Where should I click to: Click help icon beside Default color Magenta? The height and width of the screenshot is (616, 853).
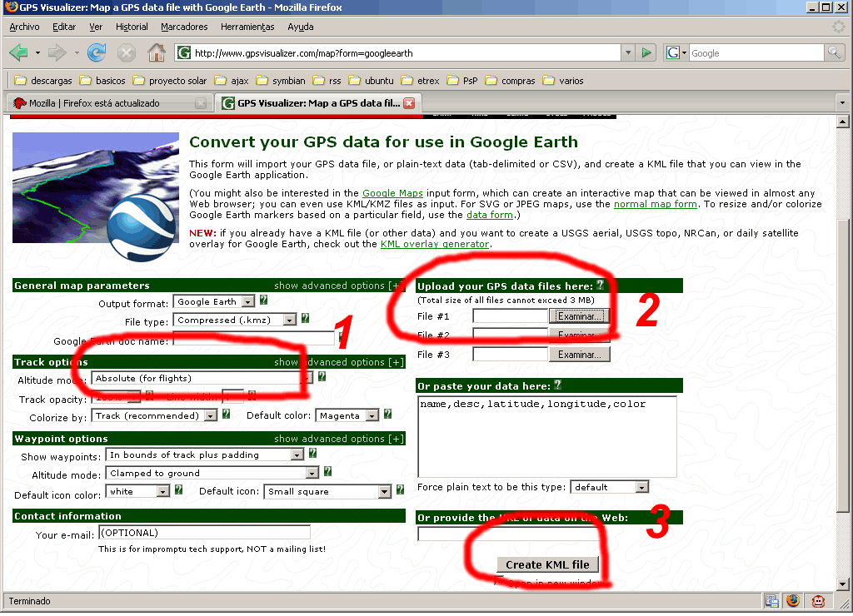coord(388,415)
